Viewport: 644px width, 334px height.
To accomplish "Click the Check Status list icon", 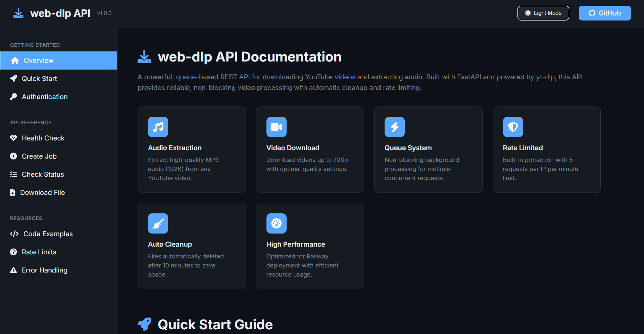I will [x=13, y=174].
